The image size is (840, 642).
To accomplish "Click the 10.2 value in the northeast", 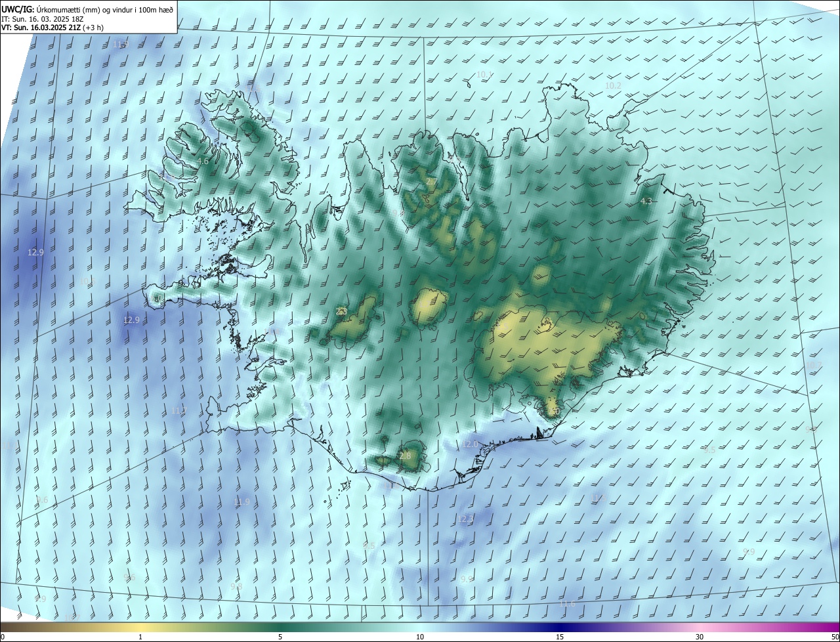I will (x=613, y=86).
